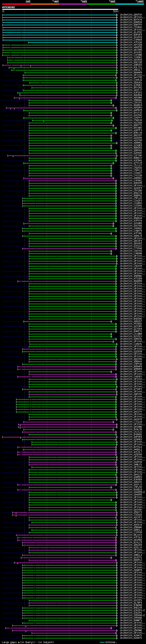Click the UniRef100_C1FIN0 label

pyautogui.click(x=131, y=156)
